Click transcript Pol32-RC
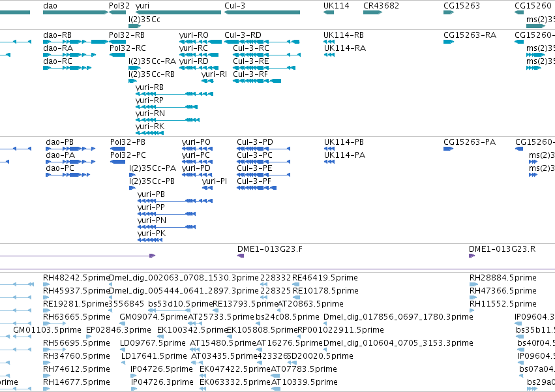 (x=127, y=48)
